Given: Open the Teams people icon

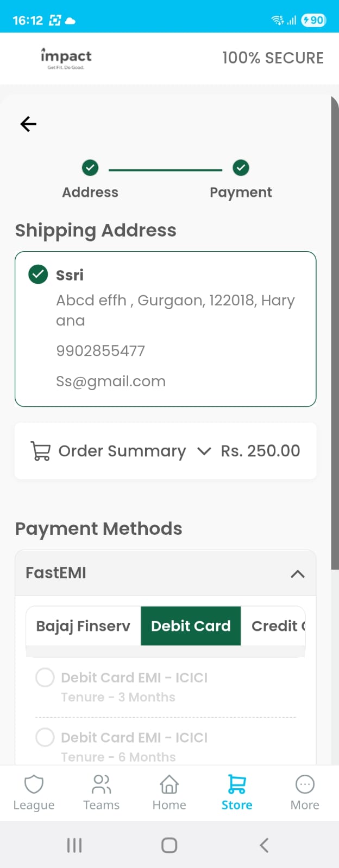Looking at the screenshot, I should (102, 784).
